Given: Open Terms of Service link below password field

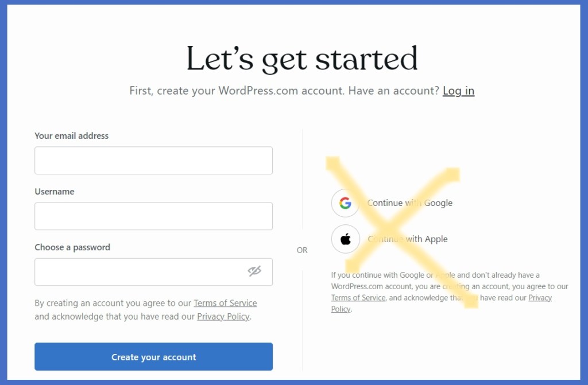Looking at the screenshot, I should (225, 303).
